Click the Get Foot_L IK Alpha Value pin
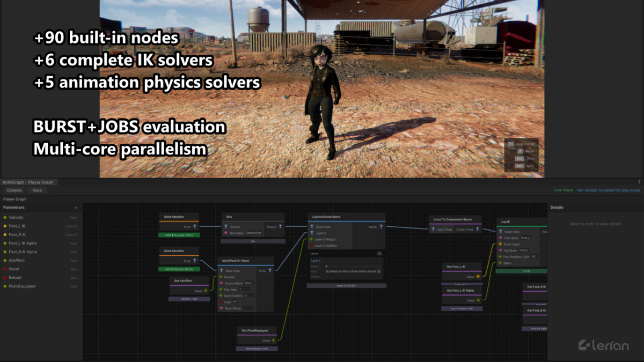This screenshot has width=644, height=362. coord(478,300)
